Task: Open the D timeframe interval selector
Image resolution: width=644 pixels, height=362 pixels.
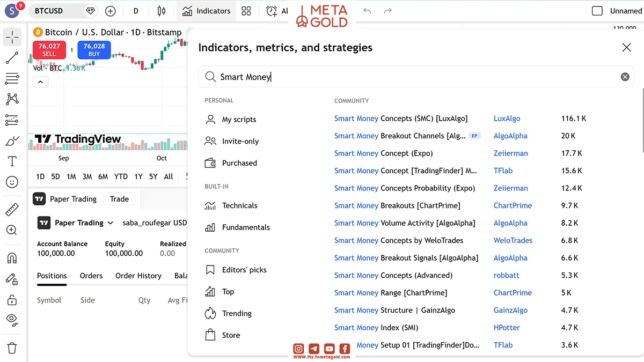Action: [x=136, y=11]
